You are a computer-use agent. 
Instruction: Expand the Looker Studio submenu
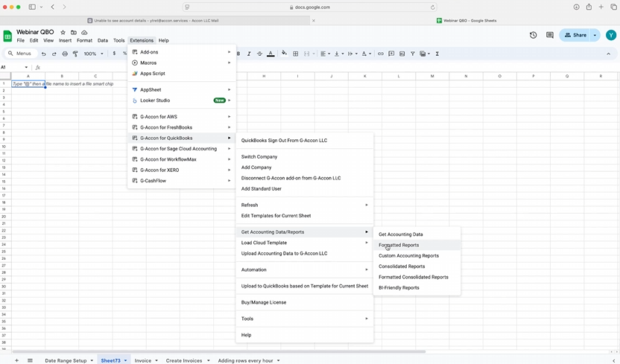(x=182, y=100)
